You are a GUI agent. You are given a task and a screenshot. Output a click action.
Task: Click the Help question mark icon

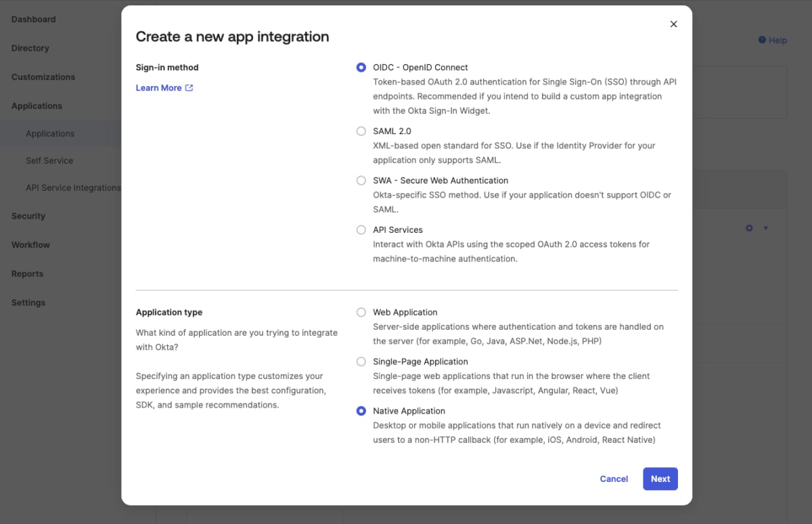[x=762, y=41]
